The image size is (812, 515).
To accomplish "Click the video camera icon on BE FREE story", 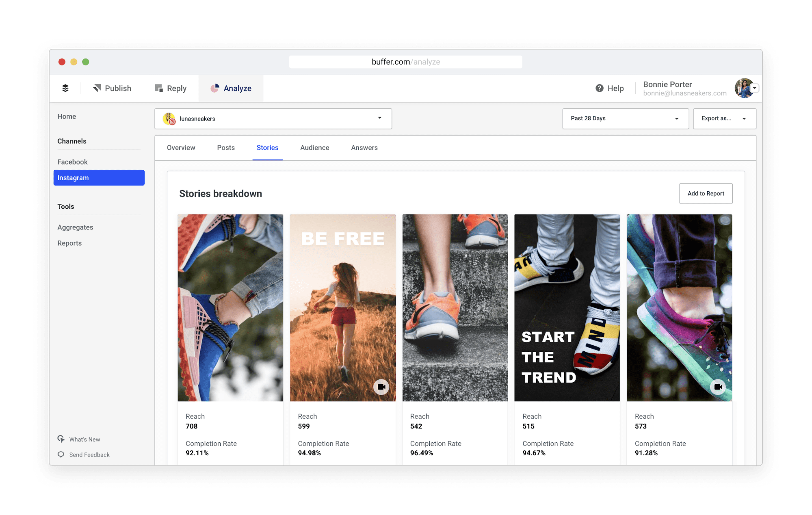I will [x=381, y=387].
